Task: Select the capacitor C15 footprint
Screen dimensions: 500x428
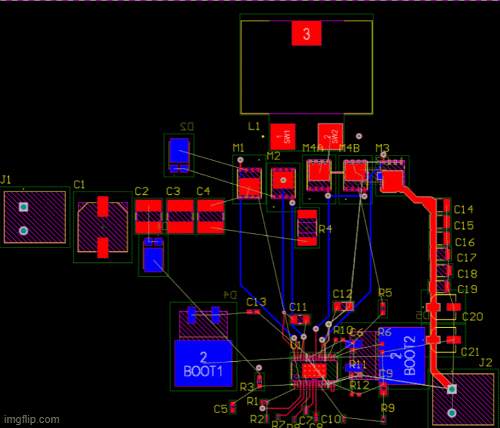Action: point(443,222)
